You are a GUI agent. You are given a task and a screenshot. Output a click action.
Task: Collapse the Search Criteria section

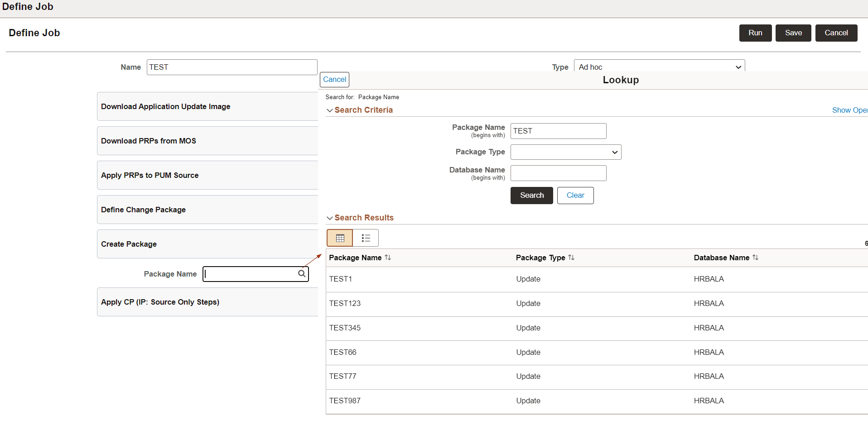pos(329,110)
